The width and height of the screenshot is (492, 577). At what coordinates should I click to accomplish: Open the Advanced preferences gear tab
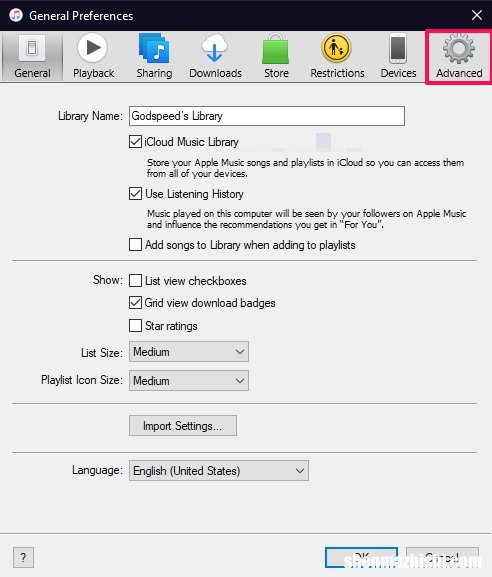(x=459, y=56)
